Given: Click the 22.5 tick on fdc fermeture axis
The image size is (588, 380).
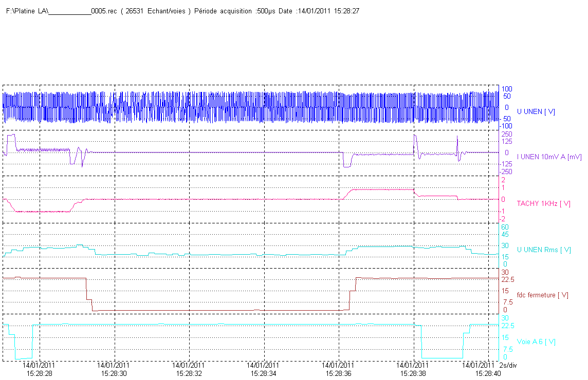Looking at the screenshot, I should [x=508, y=279].
